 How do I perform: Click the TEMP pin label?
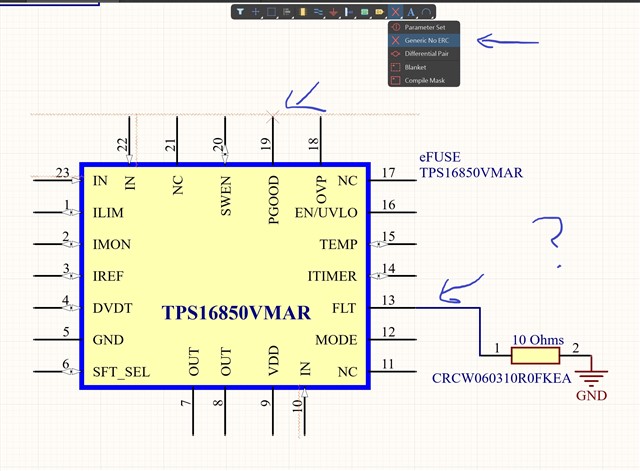click(x=338, y=244)
